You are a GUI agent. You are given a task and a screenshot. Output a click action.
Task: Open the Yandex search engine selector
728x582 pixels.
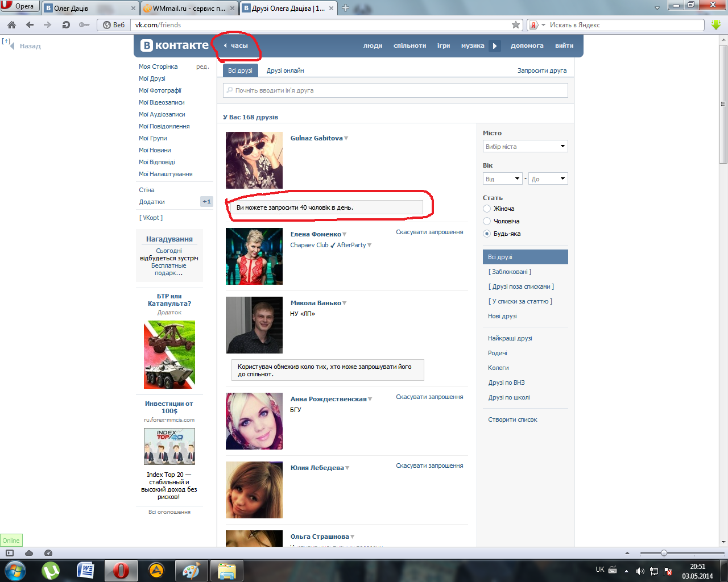tap(537, 25)
